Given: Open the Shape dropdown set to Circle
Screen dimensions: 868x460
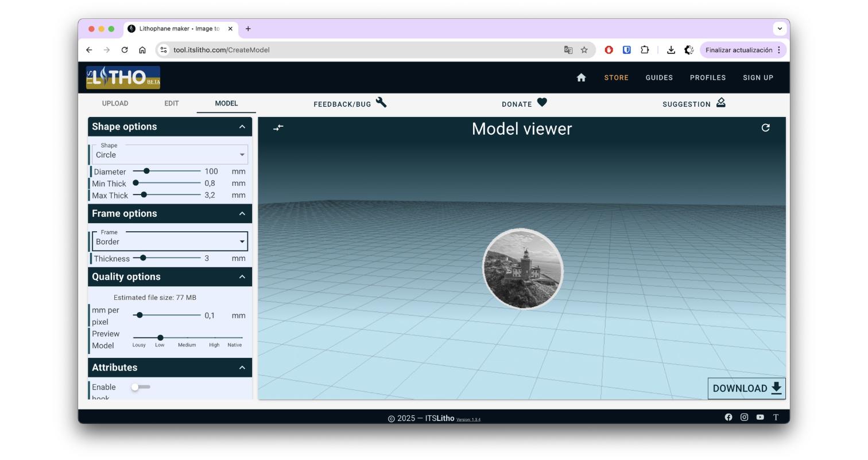Looking at the screenshot, I should 170,154.
